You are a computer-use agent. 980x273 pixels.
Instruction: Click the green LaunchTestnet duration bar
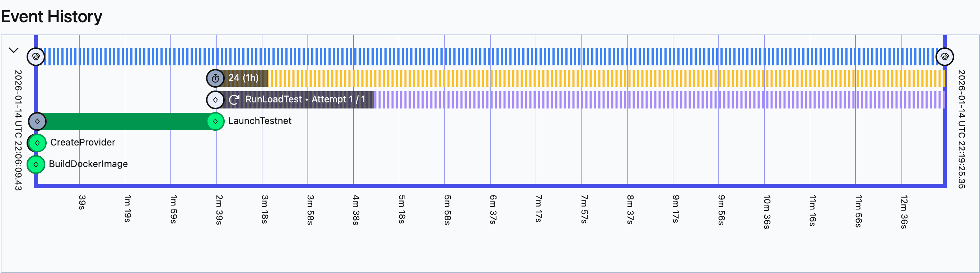tap(126, 121)
